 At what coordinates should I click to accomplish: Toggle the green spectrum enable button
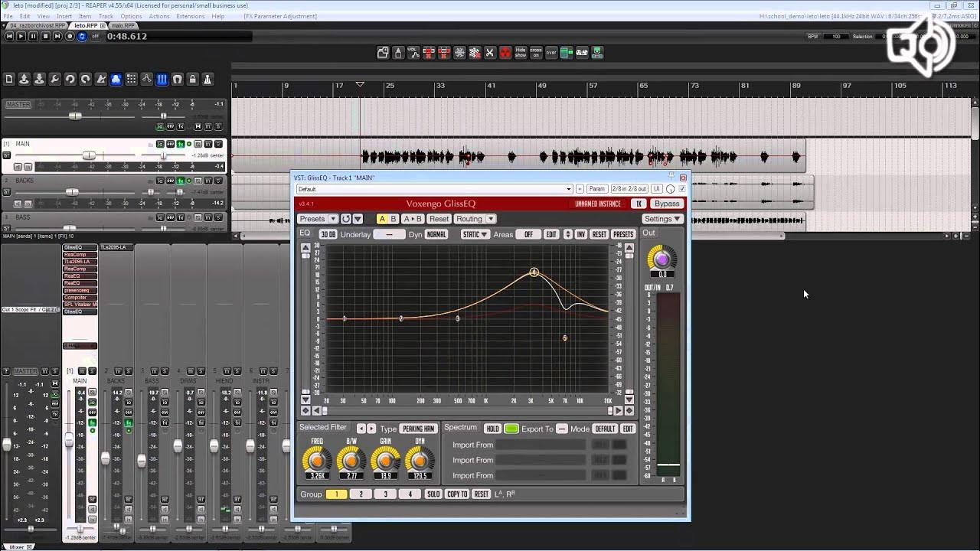[511, 429]
